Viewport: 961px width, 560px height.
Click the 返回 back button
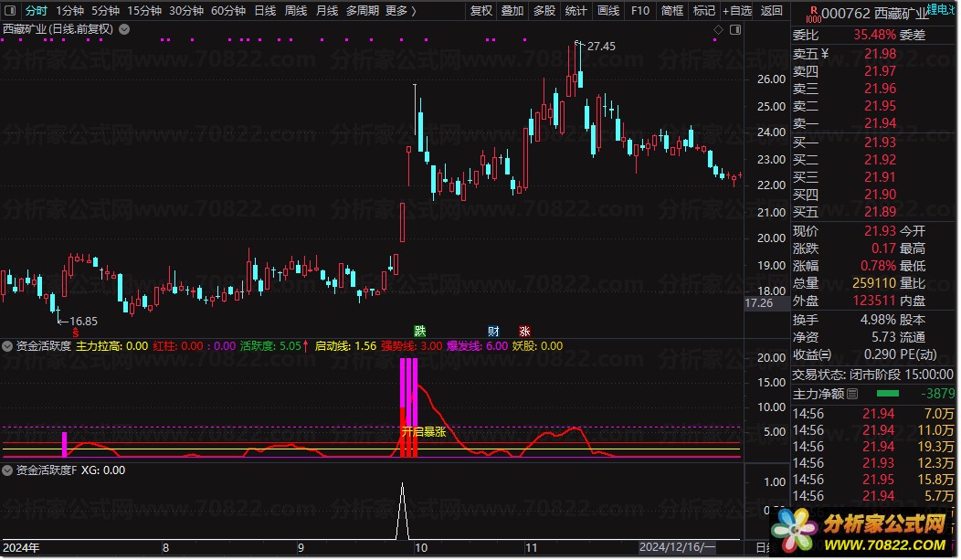771,10
